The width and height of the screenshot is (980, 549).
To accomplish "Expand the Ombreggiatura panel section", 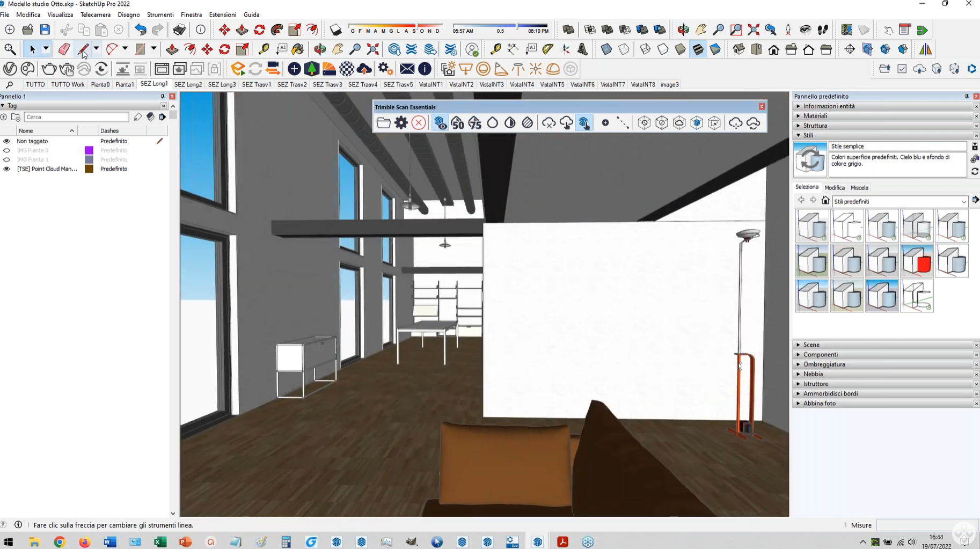I will coord(824,364).
